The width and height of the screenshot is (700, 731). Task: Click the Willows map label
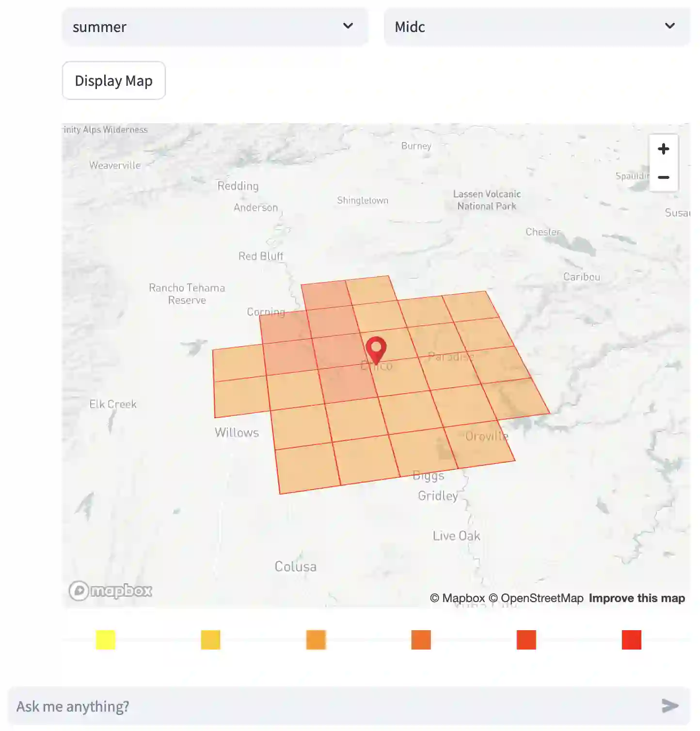(x=237, y=432)
